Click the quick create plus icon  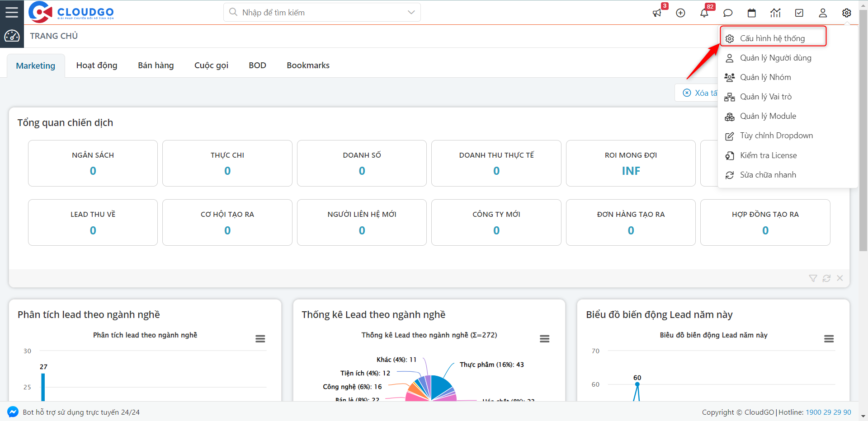tap(680, 13)
